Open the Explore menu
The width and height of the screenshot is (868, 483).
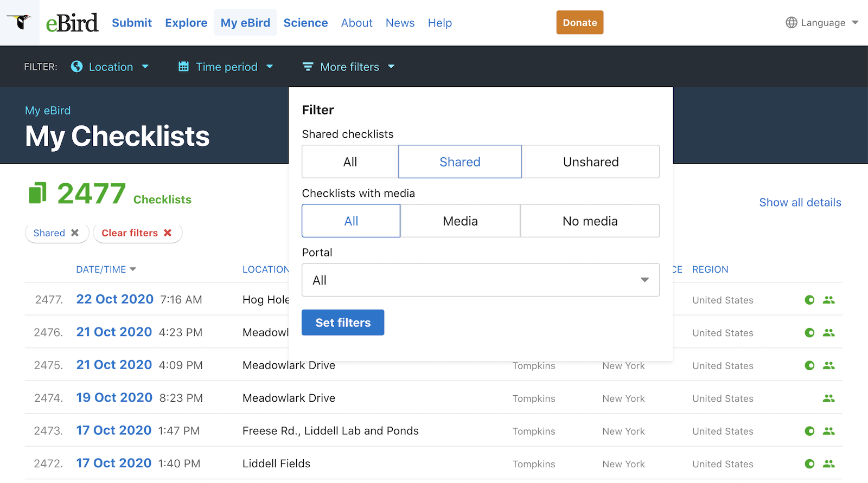click(x=186, y=23)
